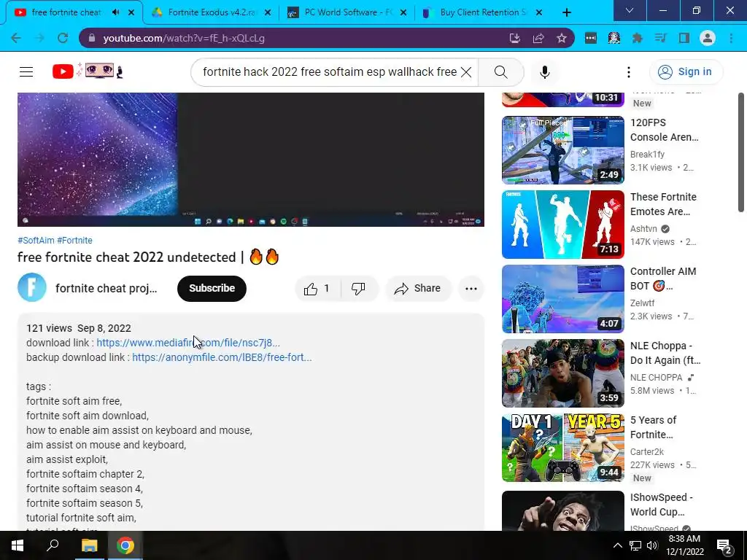Open the #SoftAim hashtag

pos(36,241)
